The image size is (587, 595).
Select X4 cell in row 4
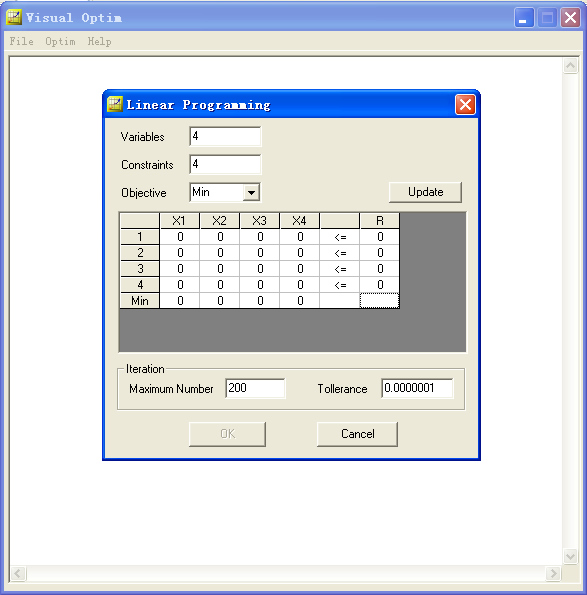[x=300, y=285]
